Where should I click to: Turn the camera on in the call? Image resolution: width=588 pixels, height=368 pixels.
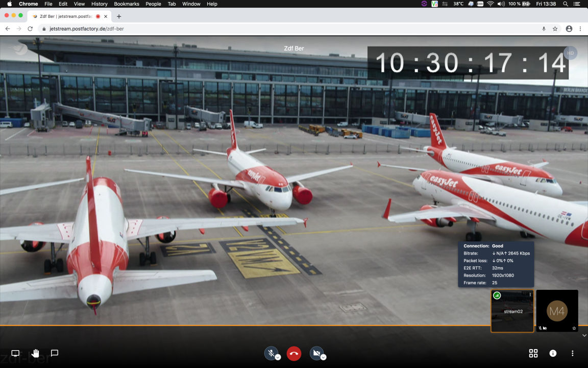tap(316, 353)
